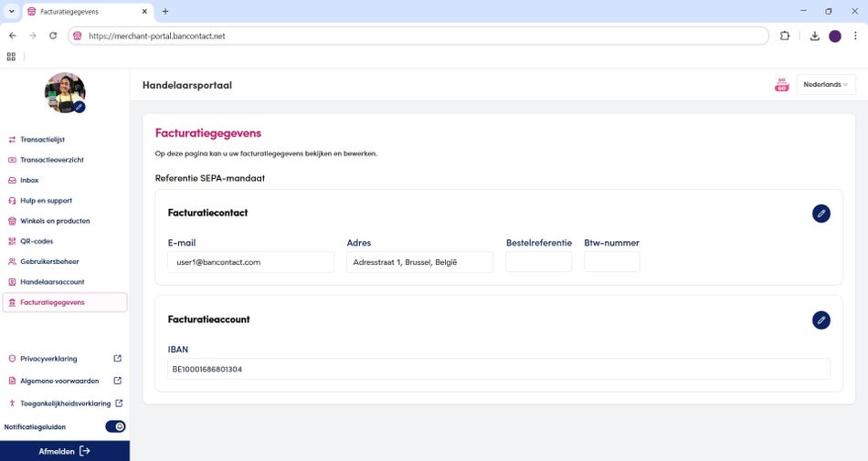
Task: Reload the page using browser refresh icon
Action: (x=53, y=36)
